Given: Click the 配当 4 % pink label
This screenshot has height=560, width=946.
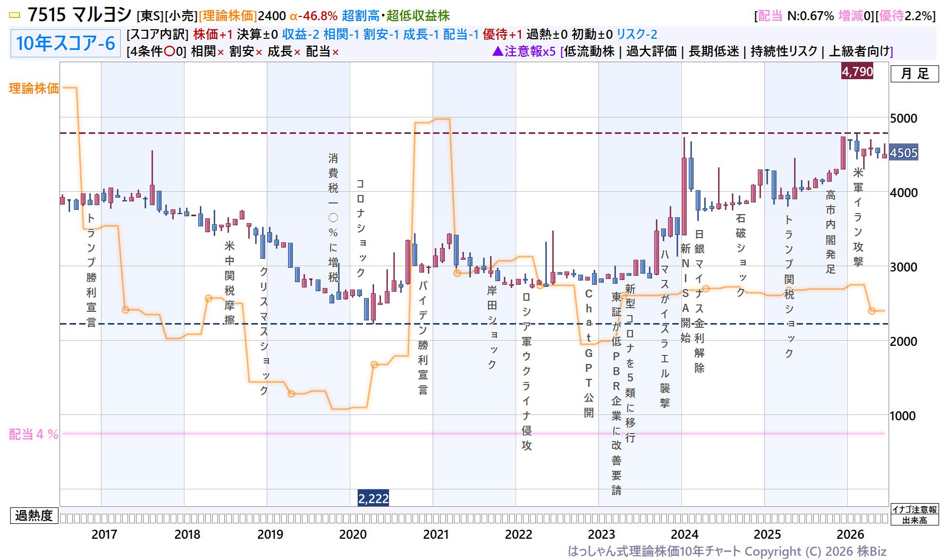Looking at the screenshot, I should (33, 434).
